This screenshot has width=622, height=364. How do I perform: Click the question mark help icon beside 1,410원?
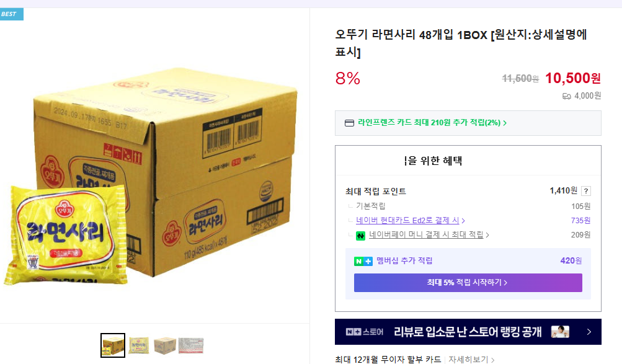[586, 191]
